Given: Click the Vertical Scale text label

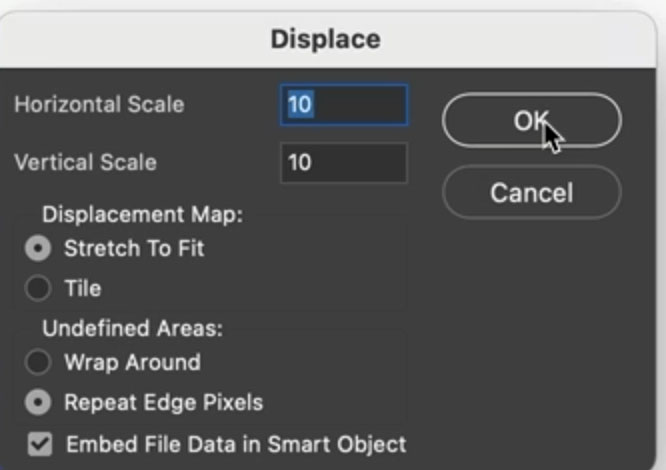Looking at the screenshot, I should click(x=85, y=162).
